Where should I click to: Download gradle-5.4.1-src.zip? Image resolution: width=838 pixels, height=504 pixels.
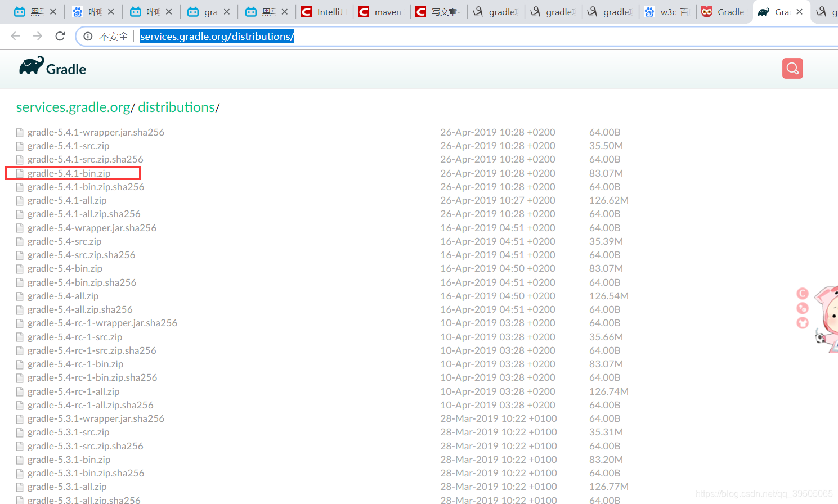(x=69, y=146)
